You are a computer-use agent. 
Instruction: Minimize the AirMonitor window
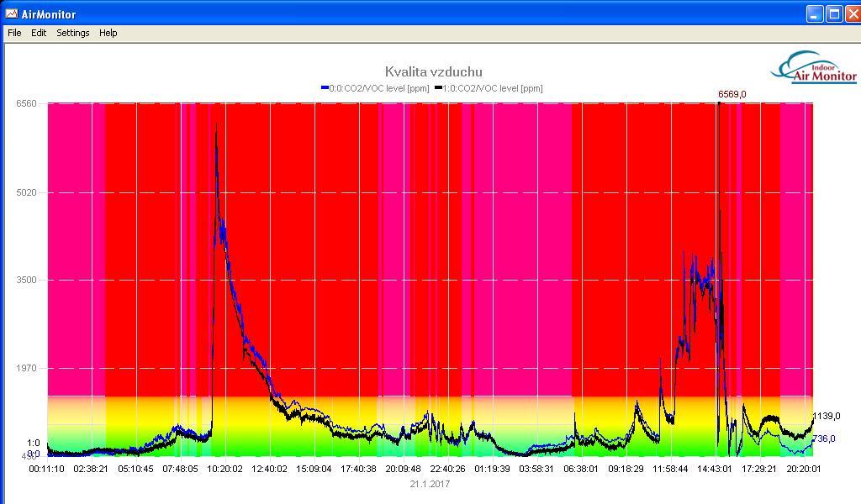point(815,14)
